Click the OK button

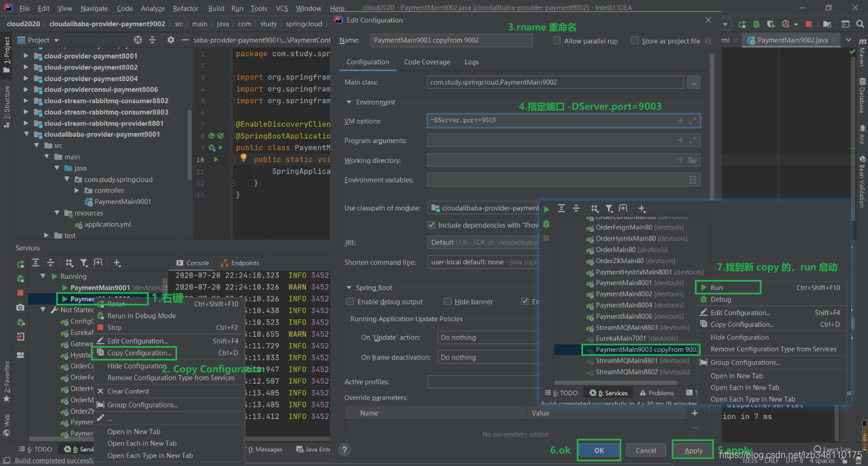click(x=599, y=450)
